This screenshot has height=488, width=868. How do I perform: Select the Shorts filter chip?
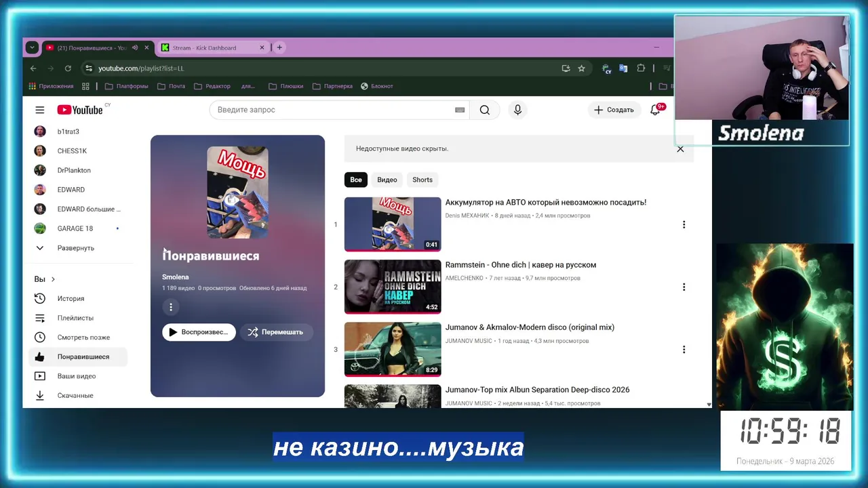(422, 180)
